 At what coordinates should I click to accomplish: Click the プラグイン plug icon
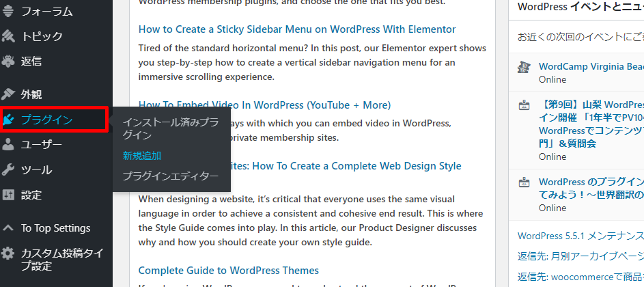[8, 120]
